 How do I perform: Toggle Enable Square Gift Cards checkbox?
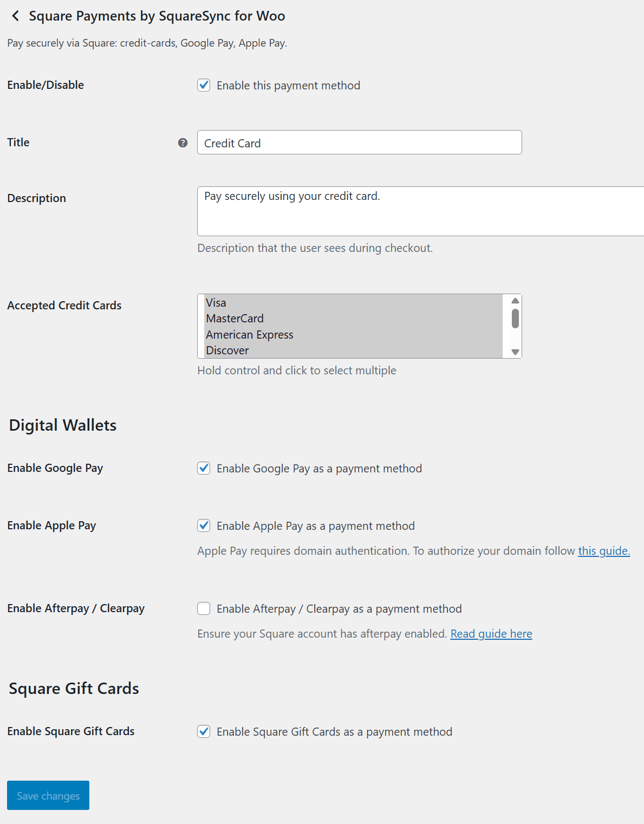click(204, 731)
